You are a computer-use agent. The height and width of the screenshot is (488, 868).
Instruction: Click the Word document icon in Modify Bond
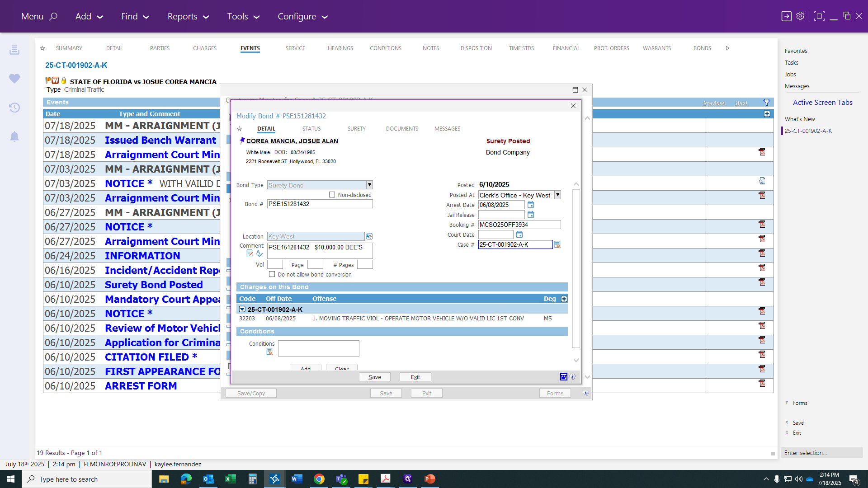click(x=563, y=377)
